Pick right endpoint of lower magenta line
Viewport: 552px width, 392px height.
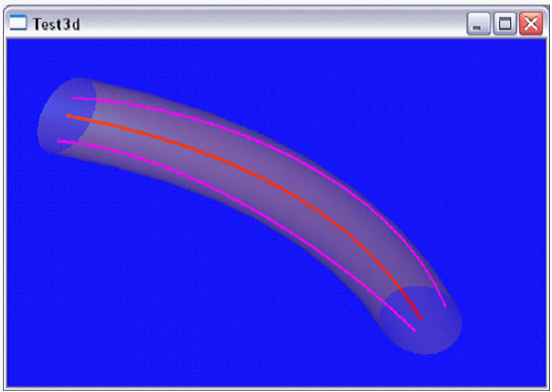tap(415, 330)
